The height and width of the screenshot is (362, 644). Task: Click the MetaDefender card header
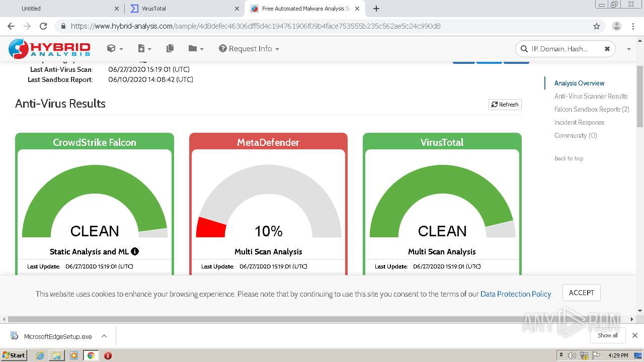tap(268, 142)
